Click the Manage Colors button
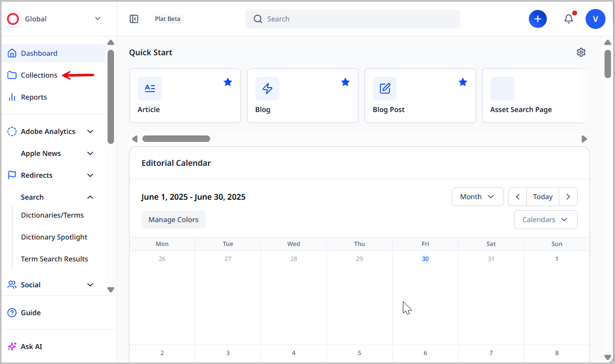 tap(173, 220)
